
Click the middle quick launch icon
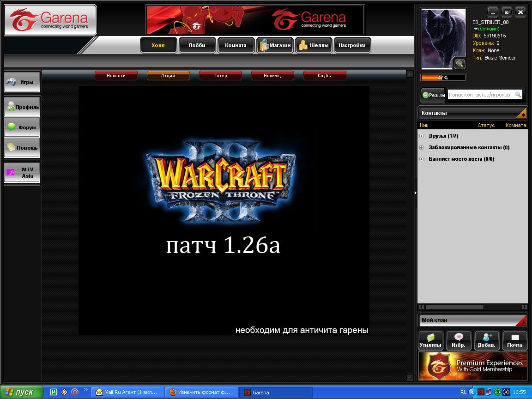coord(64,392)
